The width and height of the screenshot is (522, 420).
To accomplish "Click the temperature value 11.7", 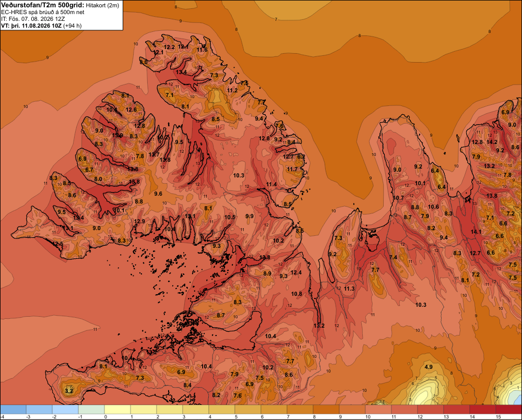I will point(292,169).
